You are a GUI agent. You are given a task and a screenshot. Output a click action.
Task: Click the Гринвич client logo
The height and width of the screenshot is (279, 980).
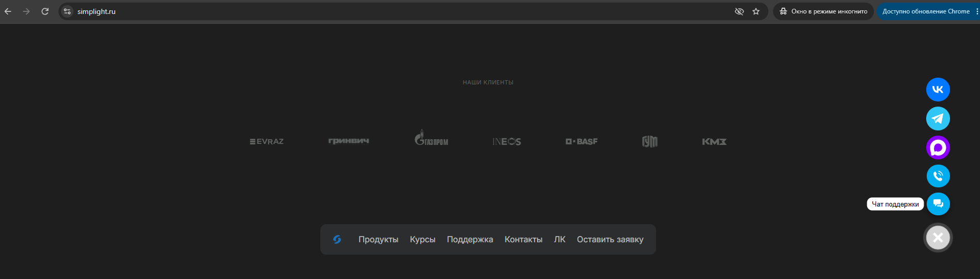[349, 141]
